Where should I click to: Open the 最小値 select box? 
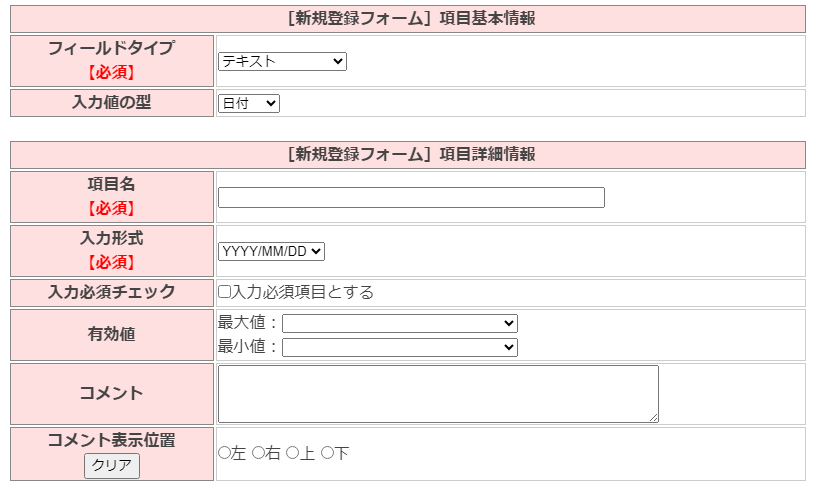(x=400, y=347)
